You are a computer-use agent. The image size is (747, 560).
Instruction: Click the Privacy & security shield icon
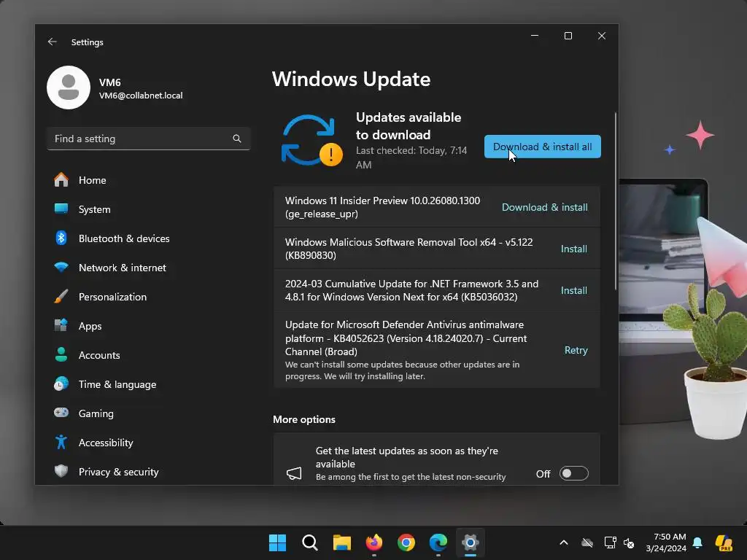(x=61, y=471)
